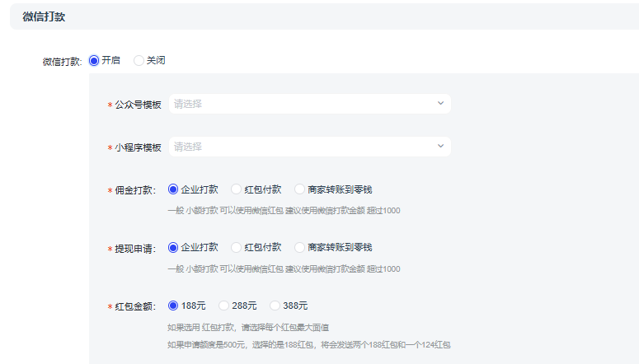Choose 红包付款 in the 佣金打款 row
Screen dimensions: 639x364
coord(237,189)
